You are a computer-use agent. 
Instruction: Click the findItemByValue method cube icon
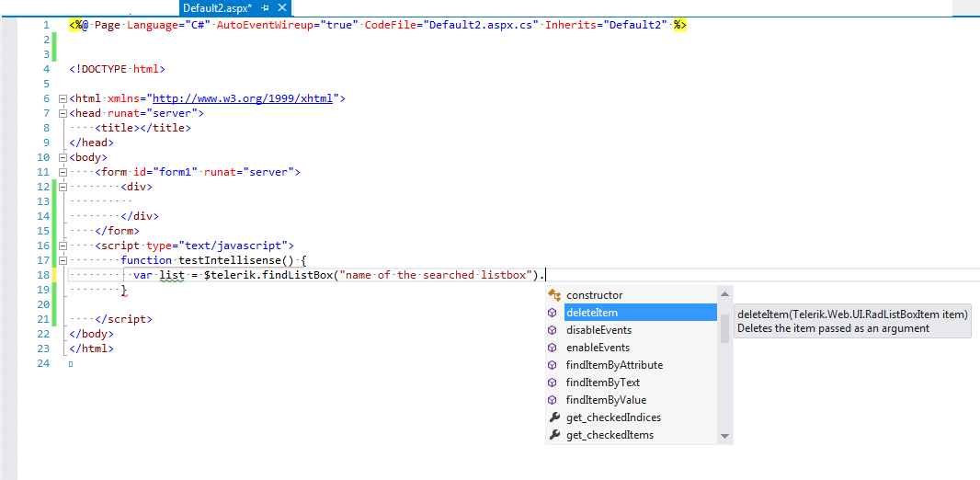point(553,400)
